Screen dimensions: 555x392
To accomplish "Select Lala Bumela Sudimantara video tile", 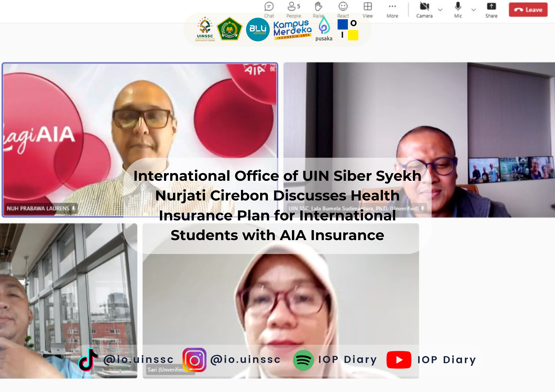I will point(419,140).
